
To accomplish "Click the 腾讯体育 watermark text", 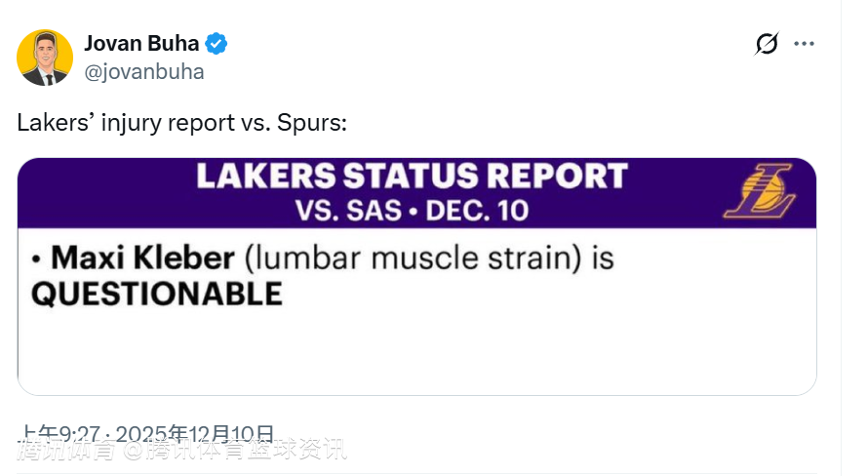I will click(66, 451).
